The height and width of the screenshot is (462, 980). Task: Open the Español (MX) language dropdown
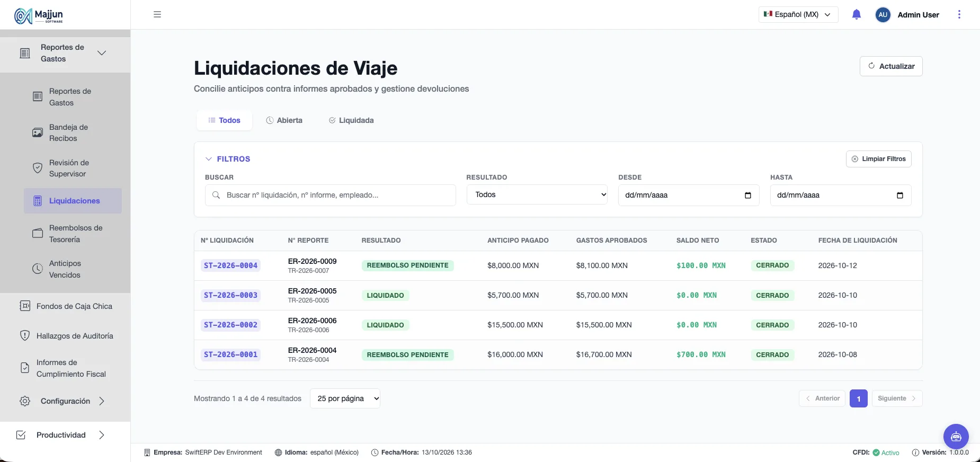(x=798, y=14)
